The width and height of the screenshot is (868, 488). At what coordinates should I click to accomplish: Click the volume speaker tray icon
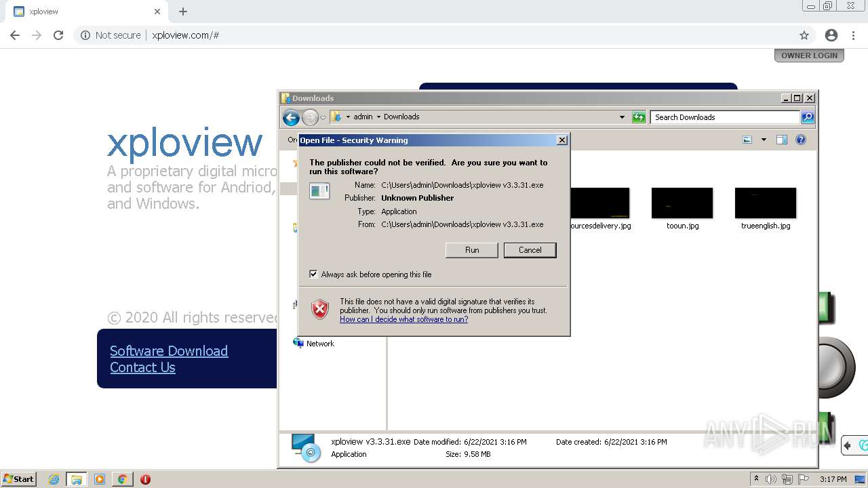click(x=771, y=479)
